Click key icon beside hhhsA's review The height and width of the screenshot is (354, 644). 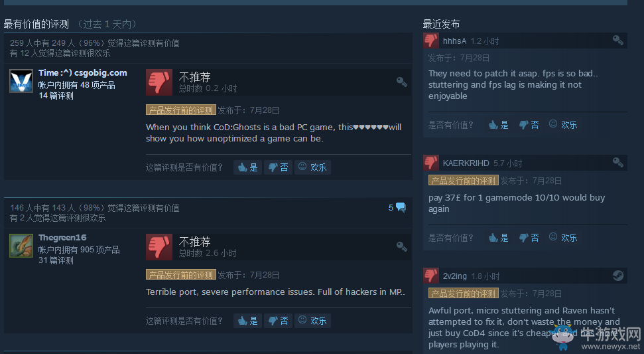click(x=617, y=40)
